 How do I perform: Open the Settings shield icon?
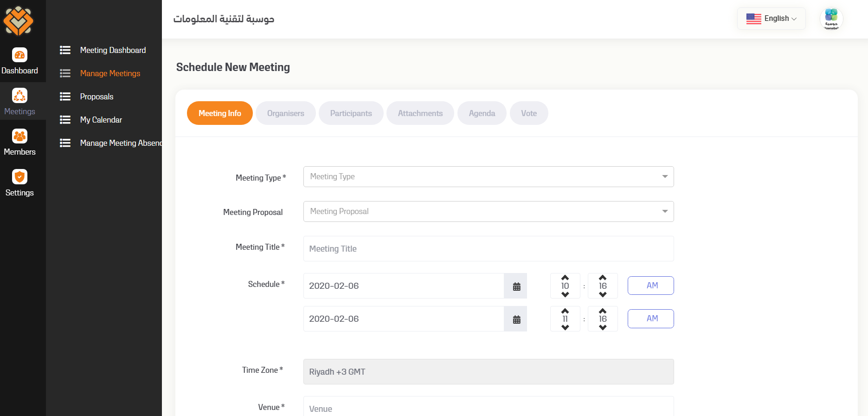click(x=19, y=177)
